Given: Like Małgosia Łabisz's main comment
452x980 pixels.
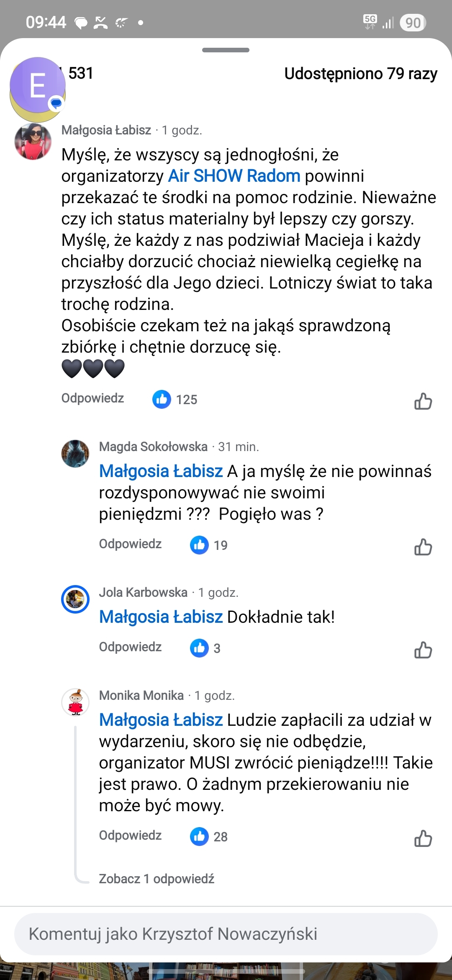Looking at the screenshot, I should pyautogui.click(x=423, y=401).
